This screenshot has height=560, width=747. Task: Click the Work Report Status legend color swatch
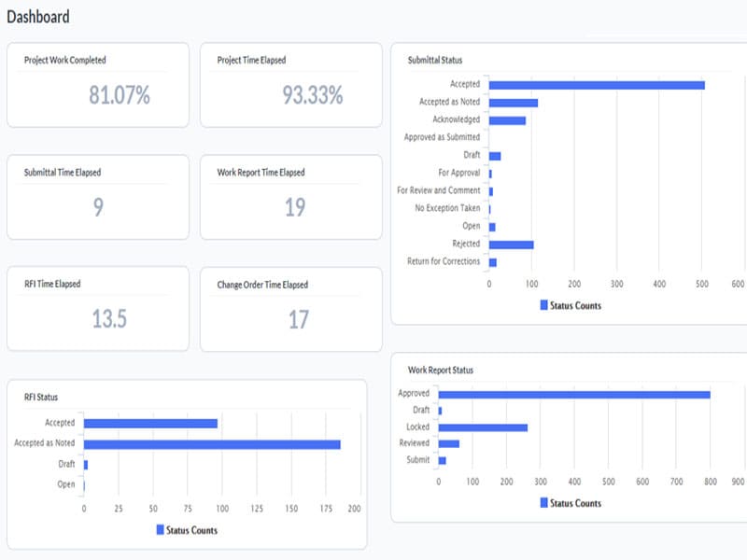pos(544,502)
